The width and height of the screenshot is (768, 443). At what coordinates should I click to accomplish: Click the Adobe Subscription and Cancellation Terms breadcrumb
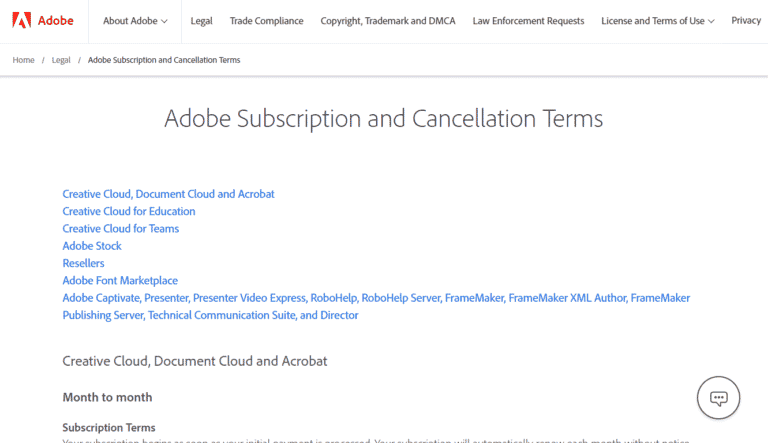point(164,60)
